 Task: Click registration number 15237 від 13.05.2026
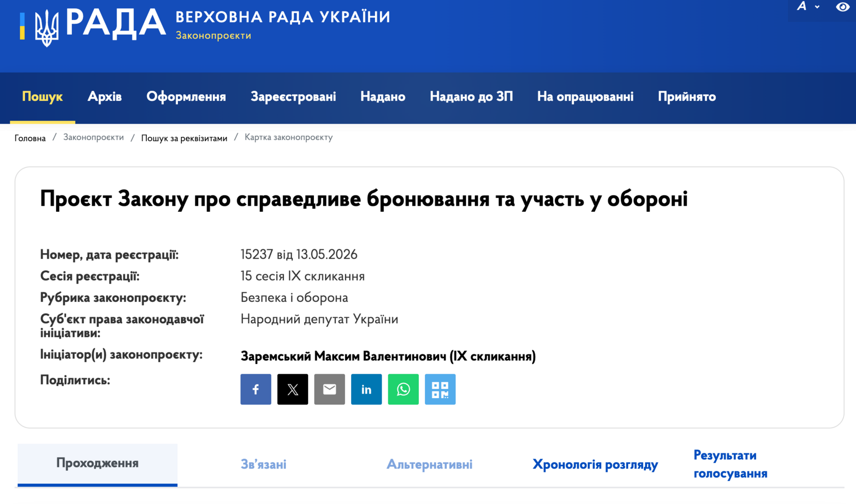coord(299,254)
